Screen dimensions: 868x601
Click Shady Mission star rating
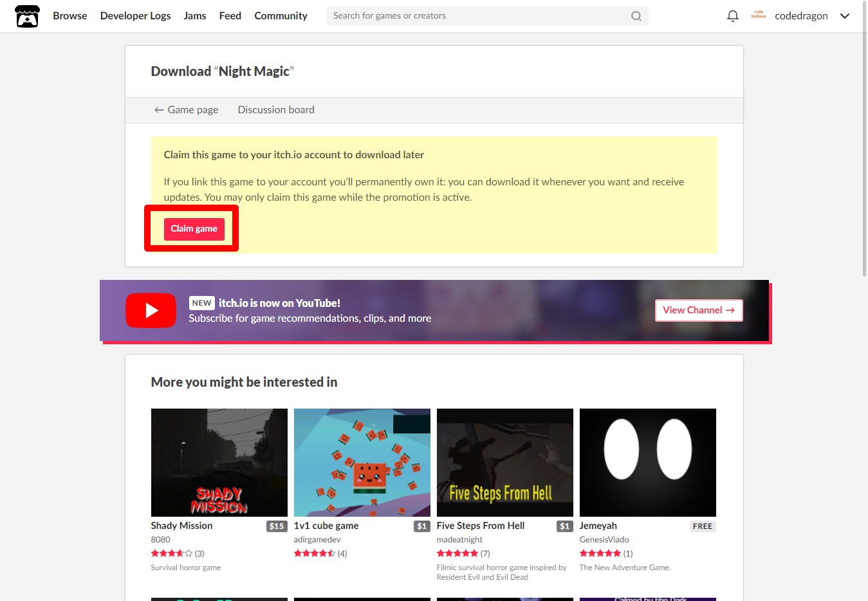[x=172, y=553]
